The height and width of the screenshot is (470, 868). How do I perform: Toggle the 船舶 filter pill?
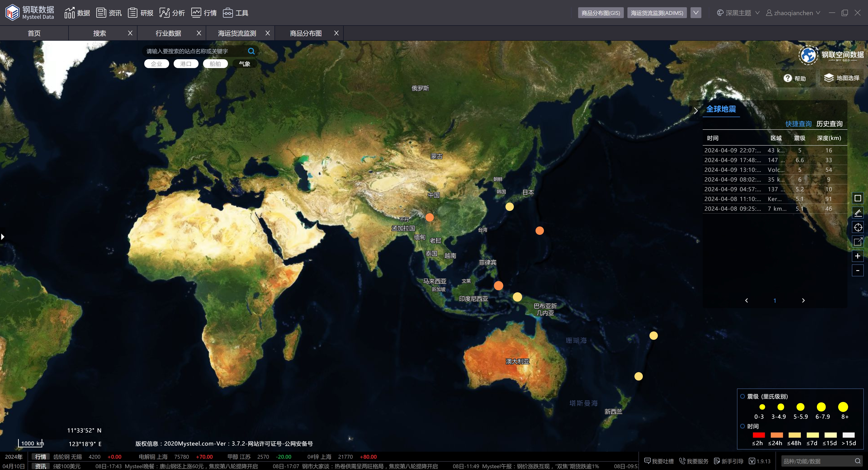tap(215, 64)
